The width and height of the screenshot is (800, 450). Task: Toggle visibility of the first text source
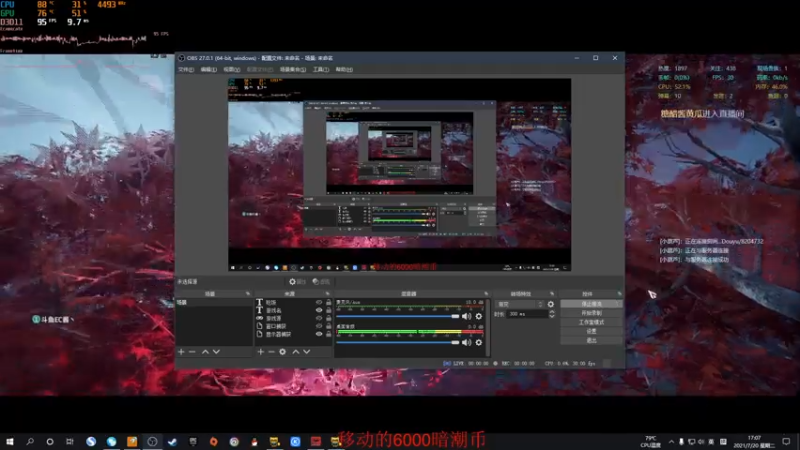point(319,303)
